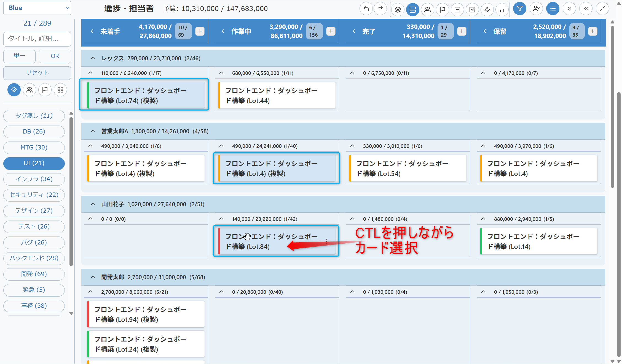Screen dimensions: 622x364
Task: Switch to people grouping in sidebar
Action: 30,90
